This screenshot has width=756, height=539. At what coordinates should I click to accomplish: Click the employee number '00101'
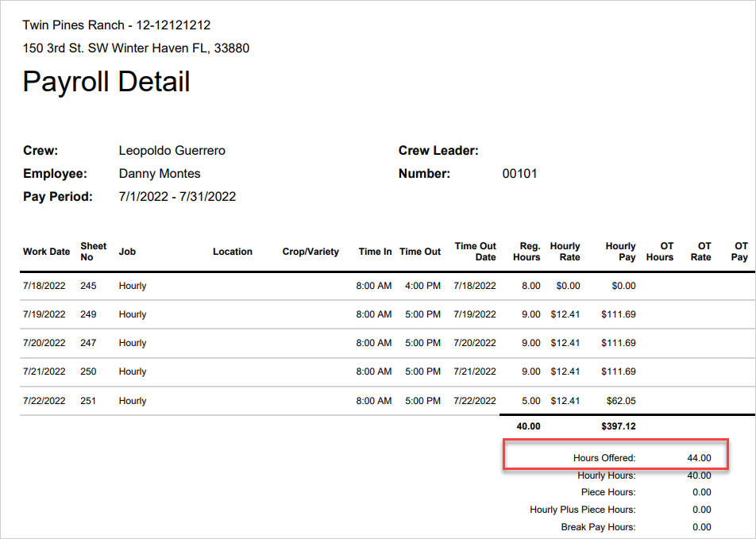(x=519, y=174)
